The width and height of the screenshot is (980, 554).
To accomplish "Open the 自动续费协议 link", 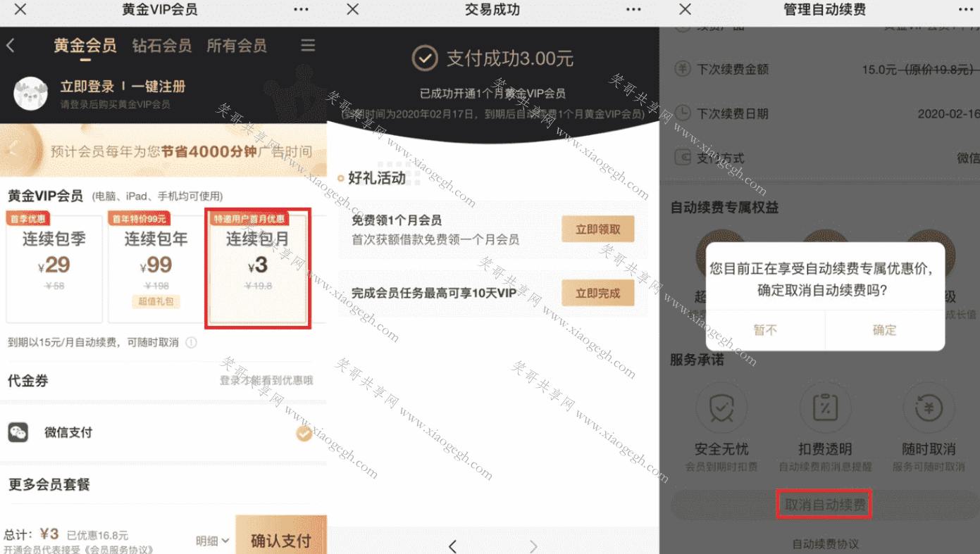I will (x=825, y=544).
